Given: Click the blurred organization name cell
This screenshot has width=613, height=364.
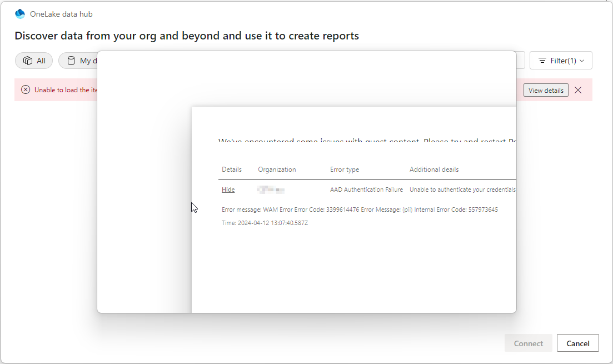Looking at the screenshot, I should tap(271, 190).
